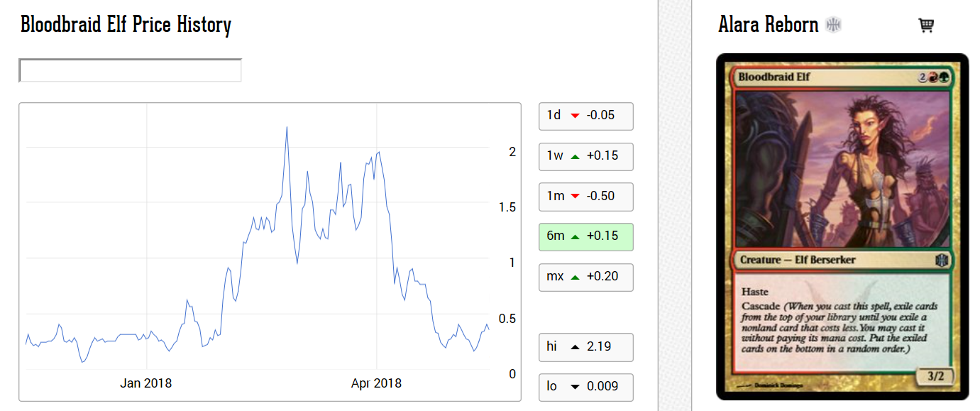Click the 3/2 power toughness box

click(937, 375)
